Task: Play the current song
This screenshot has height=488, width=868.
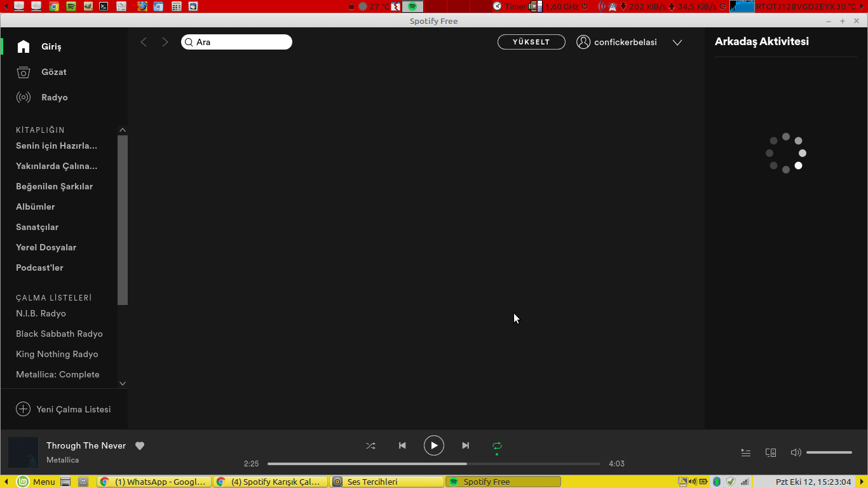Action: click(x=434, y=445)
